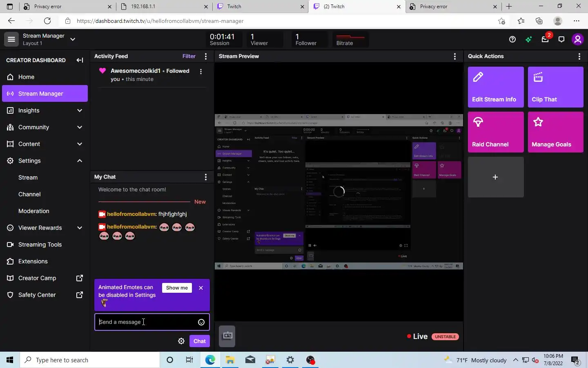588x368 pixels.
Task: Select Stream Manager in the sidebar
Action: click(x=45, y=94)
